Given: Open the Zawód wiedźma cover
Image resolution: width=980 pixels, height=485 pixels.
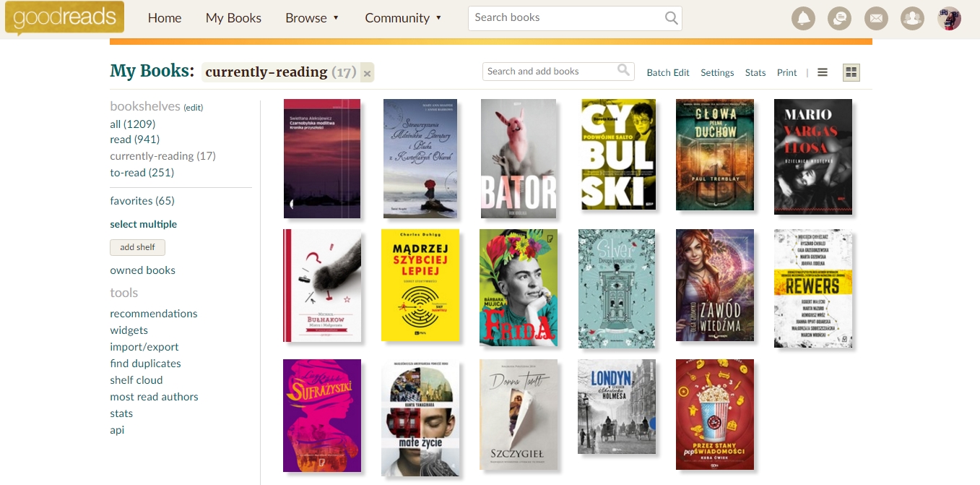Looking at the screenshot, I should (x=715, y=285).
